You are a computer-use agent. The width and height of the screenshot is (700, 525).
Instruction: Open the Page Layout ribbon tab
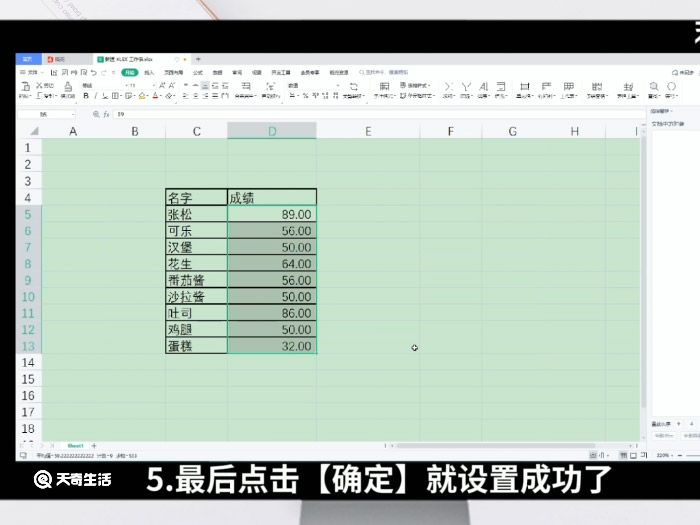(x=173, y=72)
